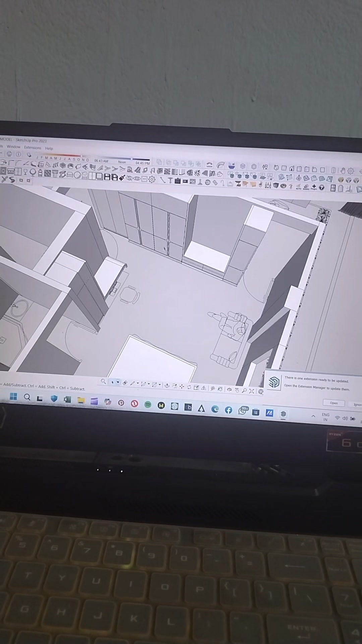The height and width of the screenshot is (644, 362).
Task: Click the SketchUp logo in update notification
Action: 274,382
